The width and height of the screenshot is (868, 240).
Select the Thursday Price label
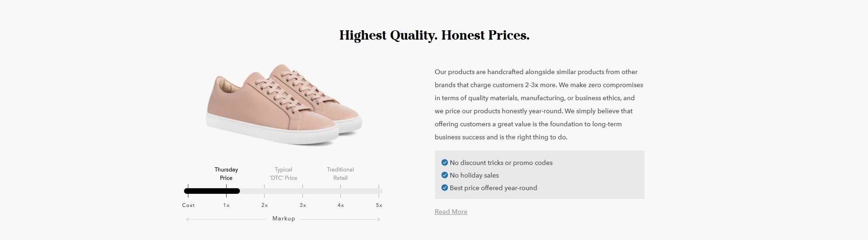226,174
